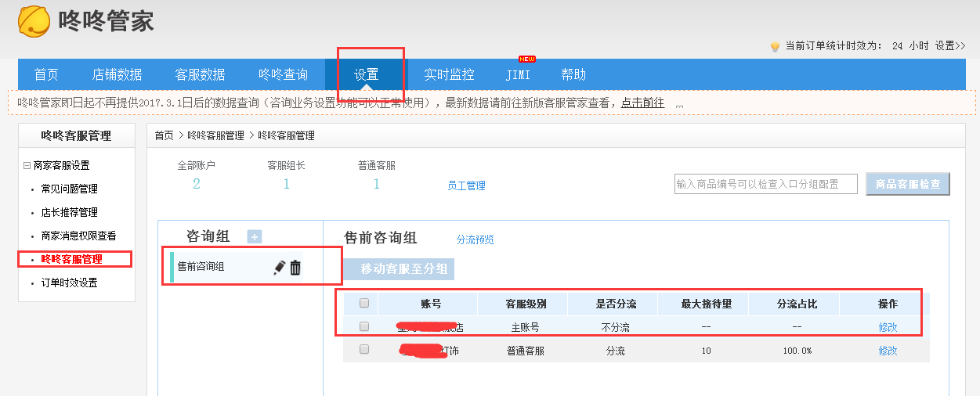
Task: Click the lightbulb icon near 当前订单统计时效
Action: (x=775, y=46)
